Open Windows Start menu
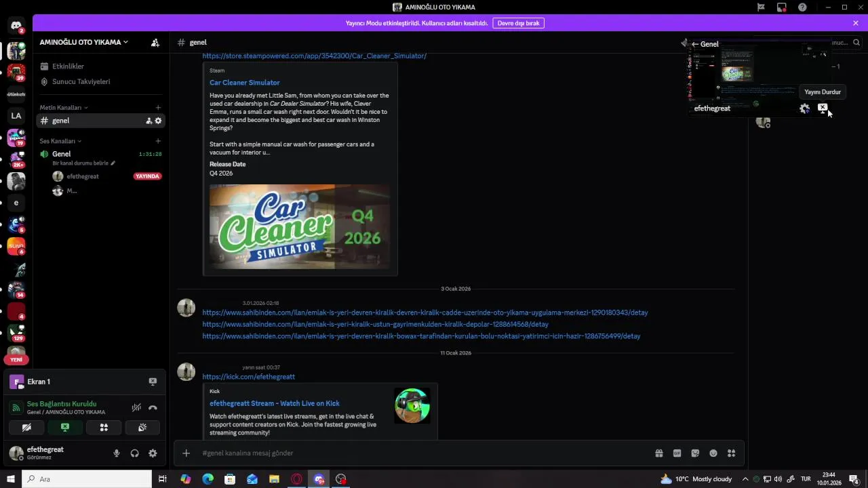 11,479
